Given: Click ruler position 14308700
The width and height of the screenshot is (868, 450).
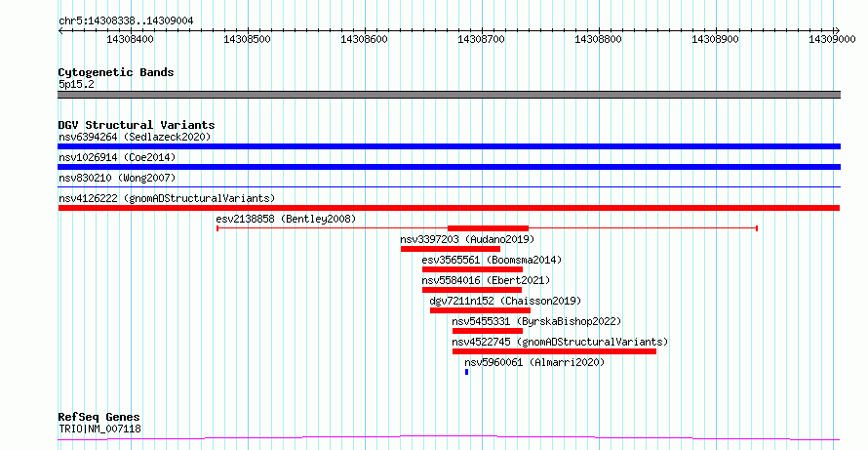Looking at the screenshot, I should pyautogui.click(x=482, y=39).
